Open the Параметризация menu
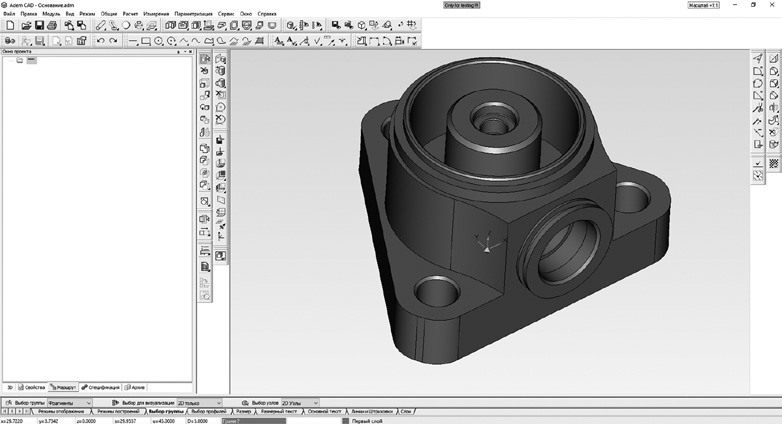This screenshot has width=782, height=424. (192, 14)
